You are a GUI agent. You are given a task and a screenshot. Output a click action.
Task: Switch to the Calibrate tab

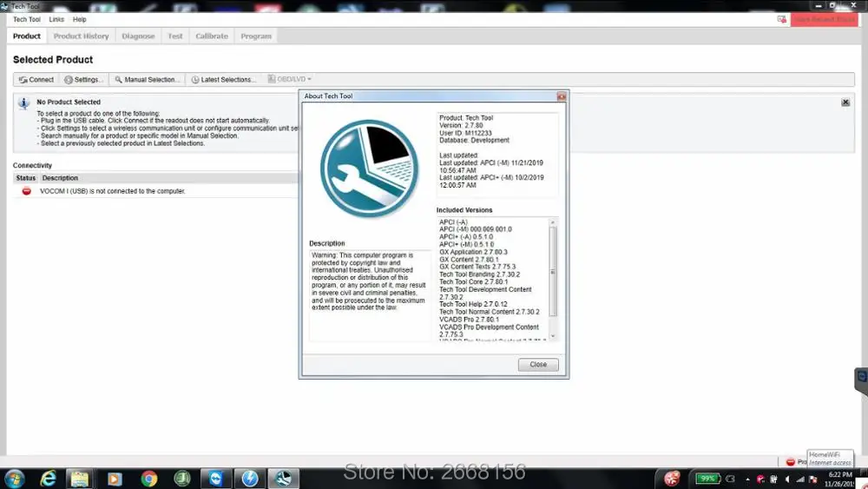coord(212,36)
